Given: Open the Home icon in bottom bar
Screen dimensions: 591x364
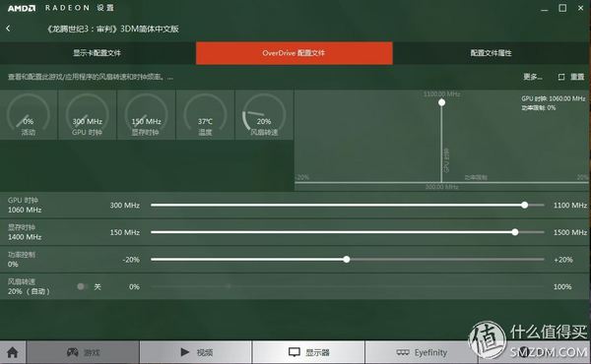Looking at the screenshot, I should pos(13,352).
